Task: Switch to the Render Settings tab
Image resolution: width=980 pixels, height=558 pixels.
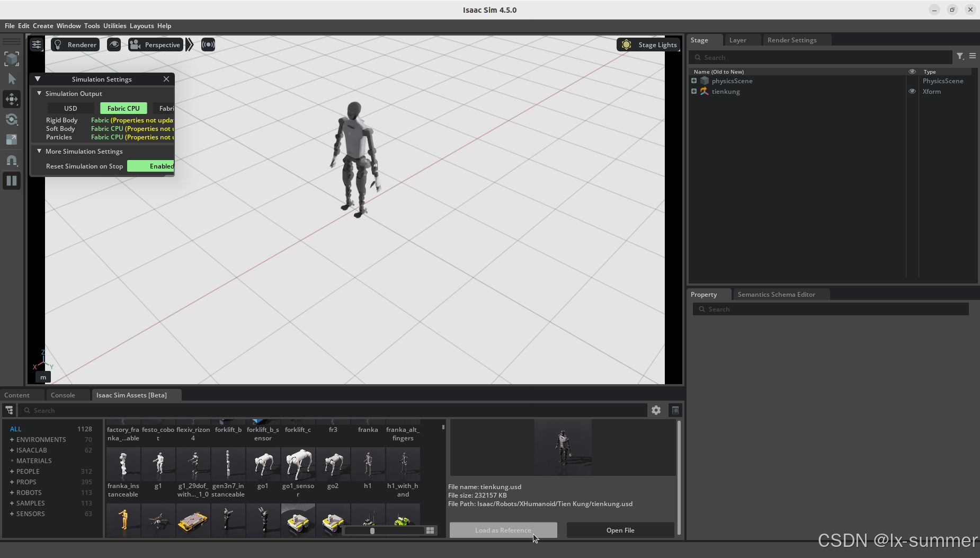Action: click(793, 40)
